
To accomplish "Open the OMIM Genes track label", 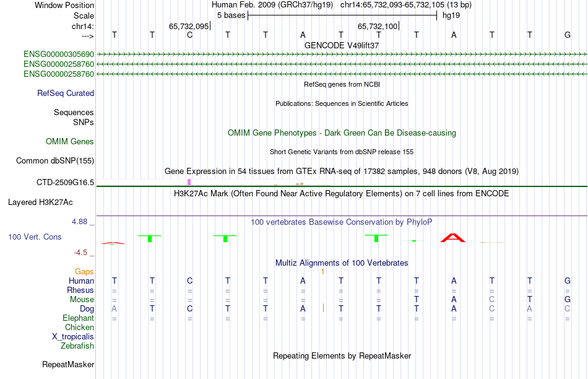I will tap(70, 141).
